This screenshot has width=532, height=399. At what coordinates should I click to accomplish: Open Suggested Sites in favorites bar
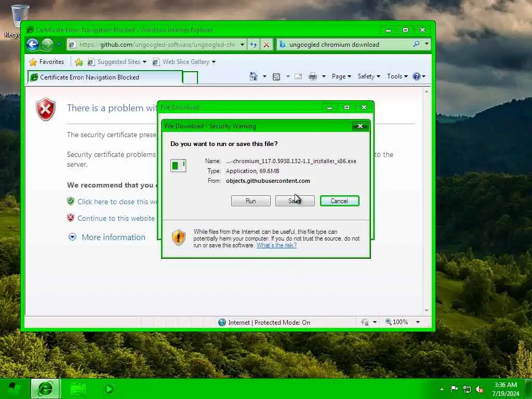[x=117, y=62]
